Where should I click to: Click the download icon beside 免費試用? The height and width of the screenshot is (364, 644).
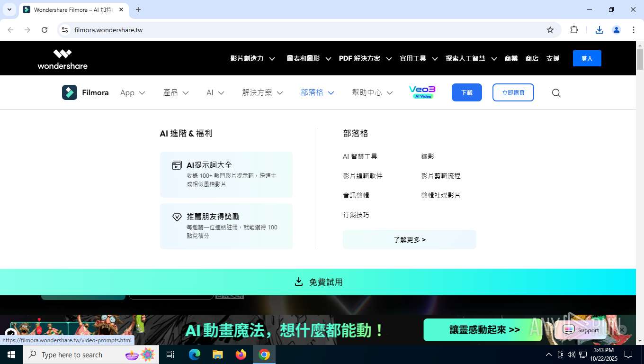(x=299, y=282)
